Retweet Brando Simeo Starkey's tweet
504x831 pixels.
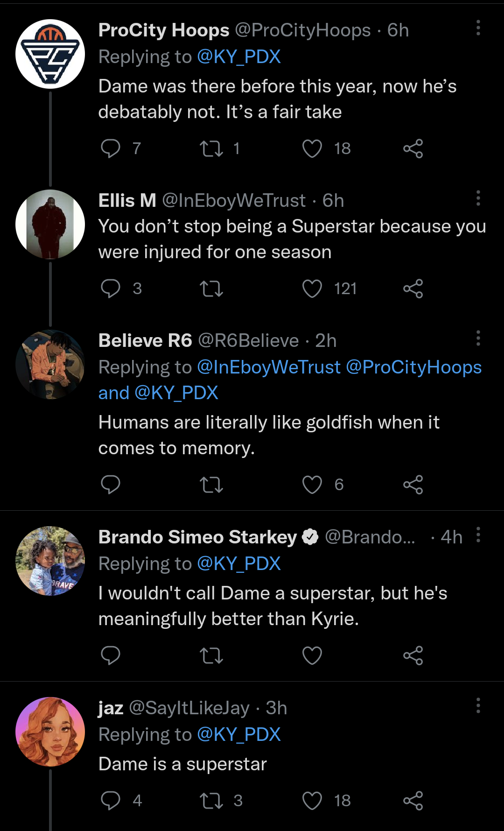(x=211, y=655)
